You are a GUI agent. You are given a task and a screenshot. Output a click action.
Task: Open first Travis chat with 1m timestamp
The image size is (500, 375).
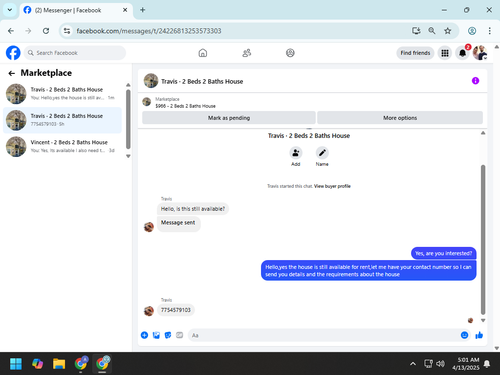click(x=62, y=94)
